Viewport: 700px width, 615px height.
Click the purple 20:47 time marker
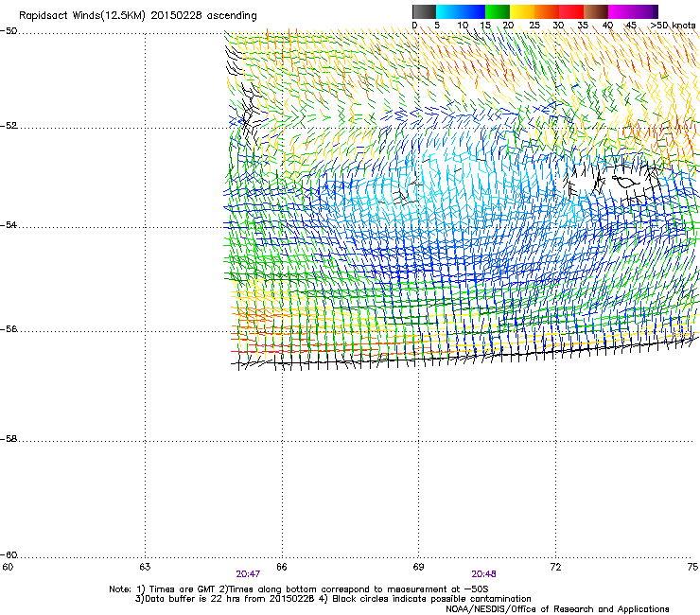(x=248, y=574)
